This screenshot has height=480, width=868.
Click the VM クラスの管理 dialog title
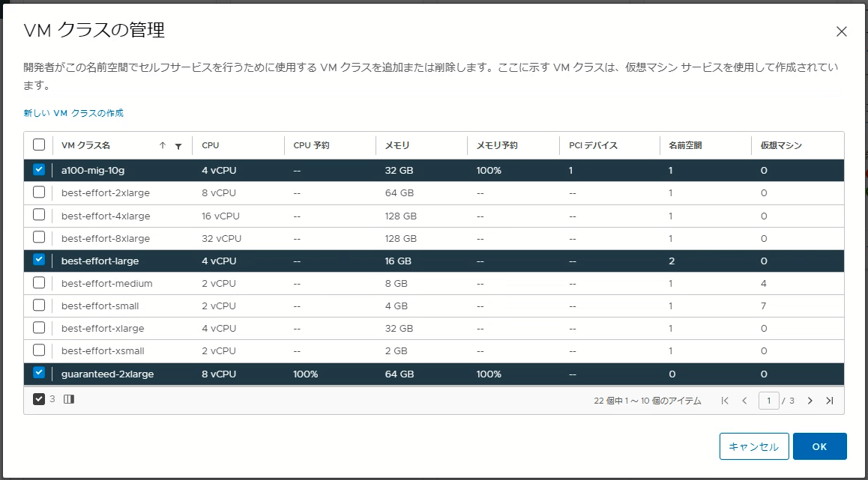[94, 30]
